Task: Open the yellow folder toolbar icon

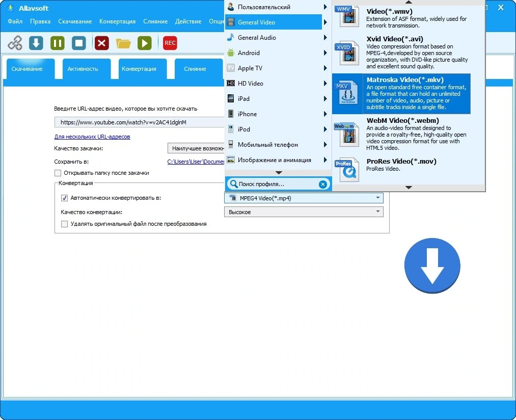Action: [123, 43]
